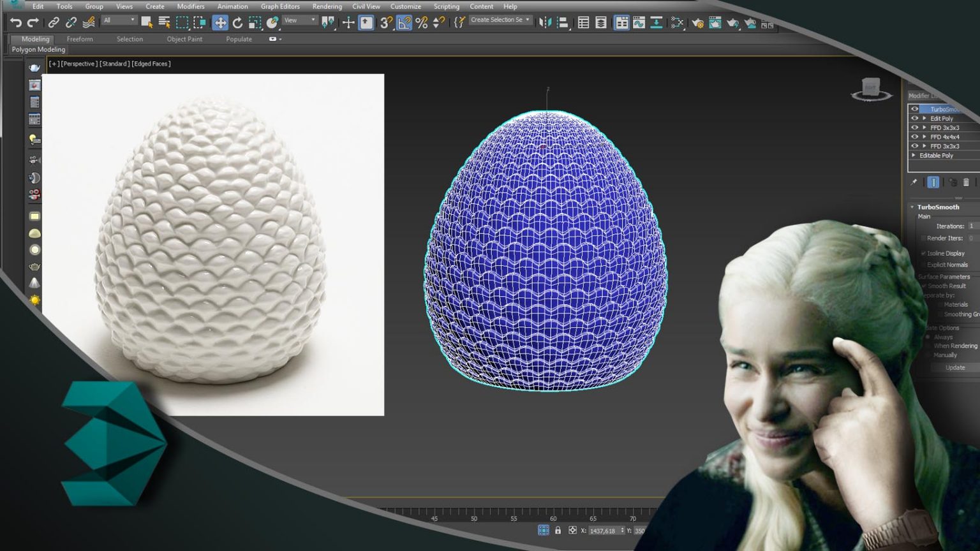Enable the Render Iters checkbox

923,239
